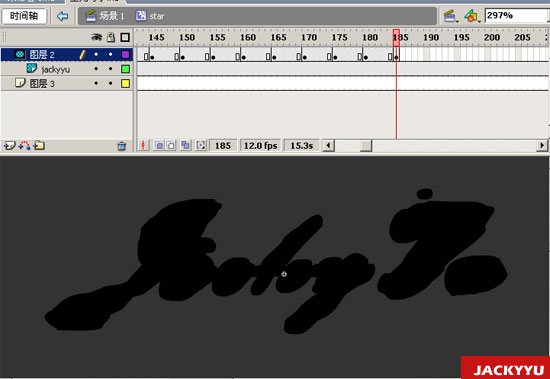Click the back arrow to parent scene
Screen dimensions: 550x379
pos(62,16)
